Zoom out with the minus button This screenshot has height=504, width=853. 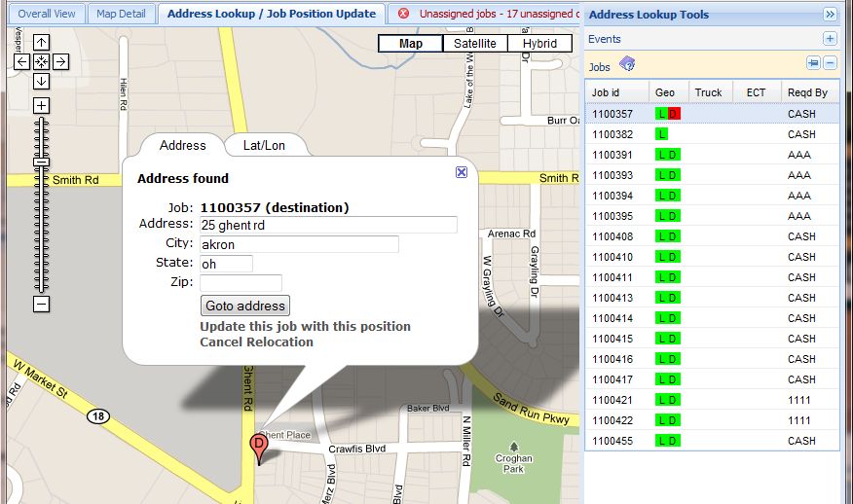point(41,305)
